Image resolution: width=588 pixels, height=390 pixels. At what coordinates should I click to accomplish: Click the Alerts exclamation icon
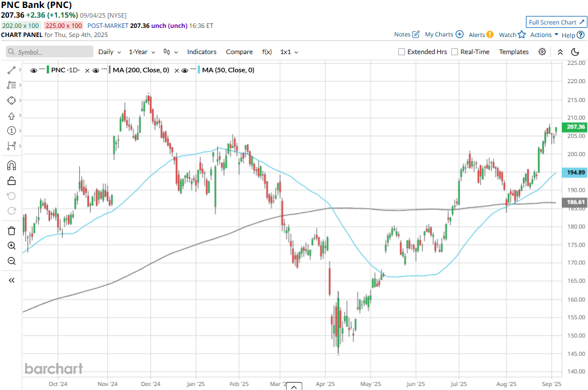pyautogui.click(x=490, y=35)
